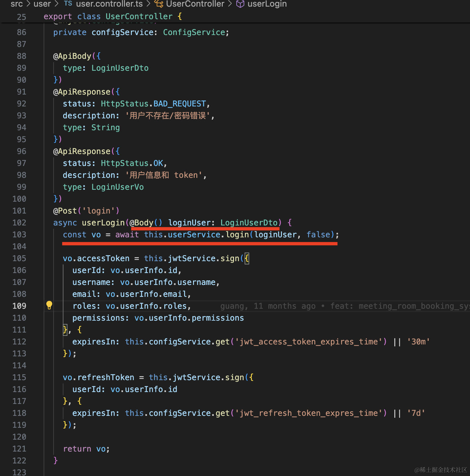Click the LoginUserVo type on line 99

117,187
